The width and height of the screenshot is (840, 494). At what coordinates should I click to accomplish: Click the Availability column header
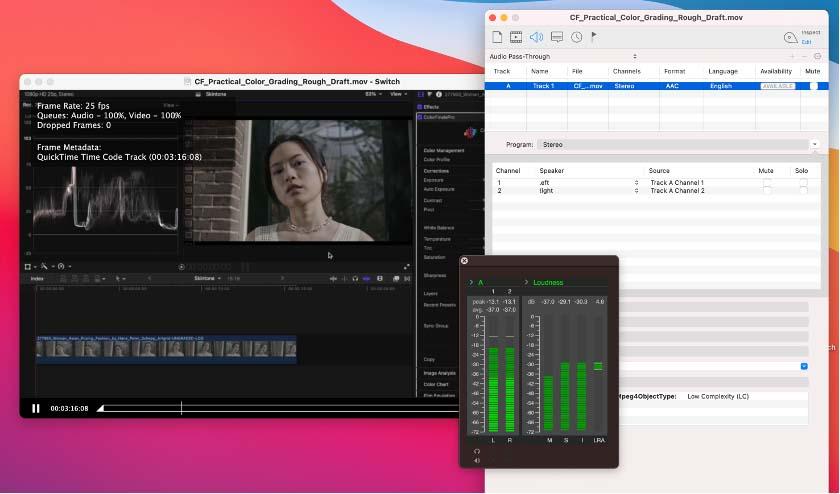776,71
